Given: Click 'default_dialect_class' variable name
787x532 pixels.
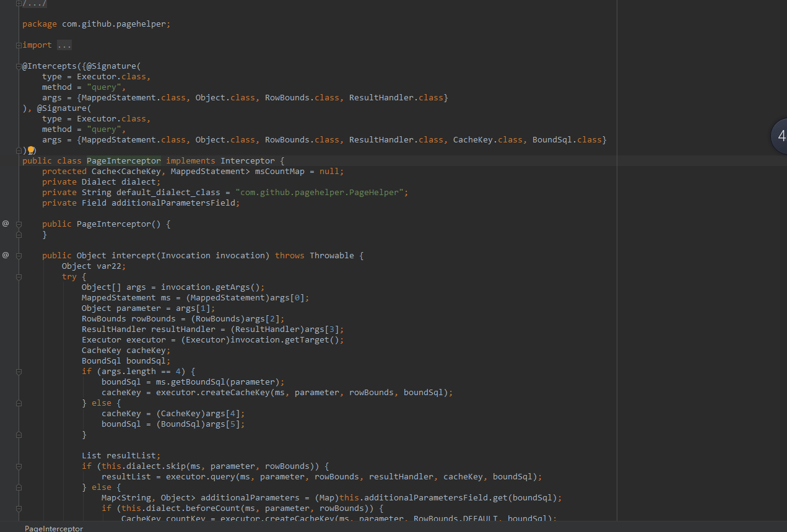Looking at the screenshot, I should pyautogui.click(x=168, y=192).
